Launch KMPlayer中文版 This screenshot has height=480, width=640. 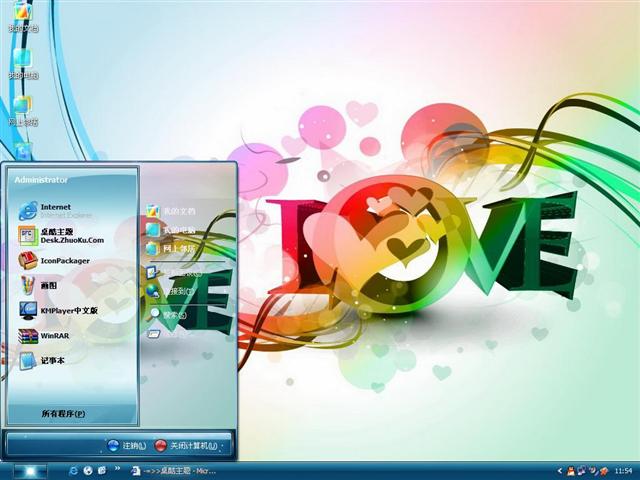58,311
